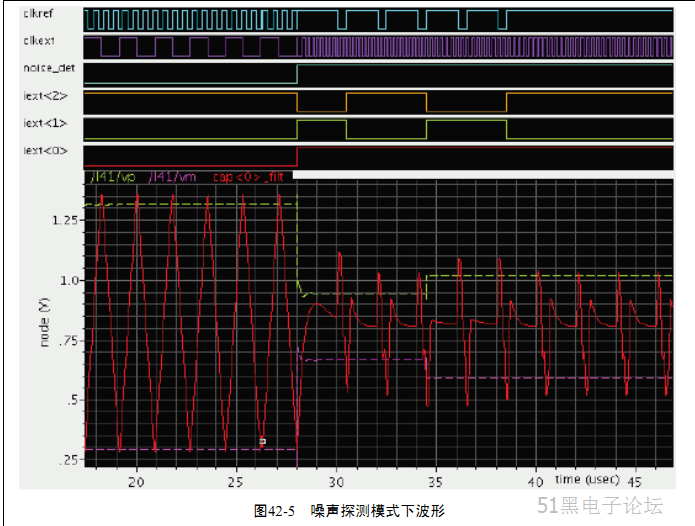
Task: Click the 20 time axis label
Action: point(136,482)
